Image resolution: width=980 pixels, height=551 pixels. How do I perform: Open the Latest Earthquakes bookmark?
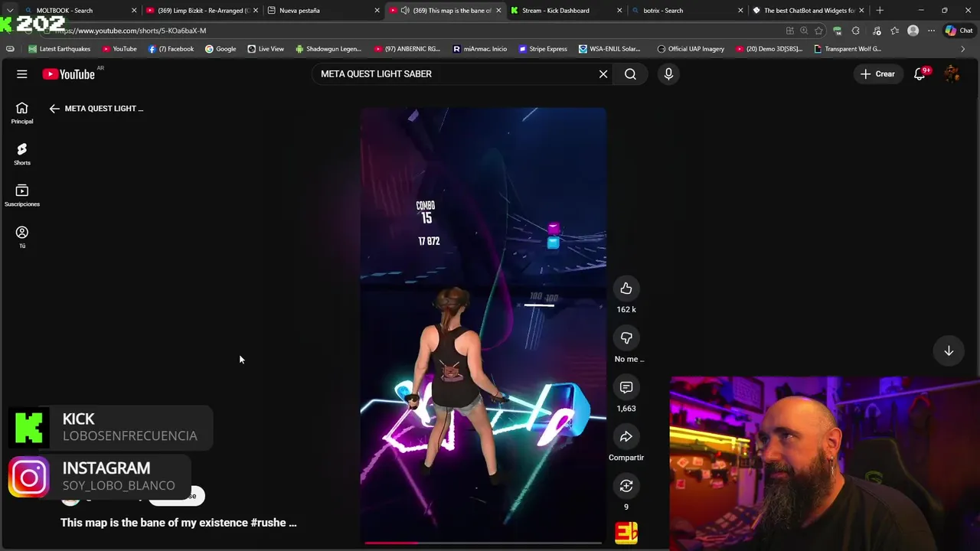coord(59,49)
